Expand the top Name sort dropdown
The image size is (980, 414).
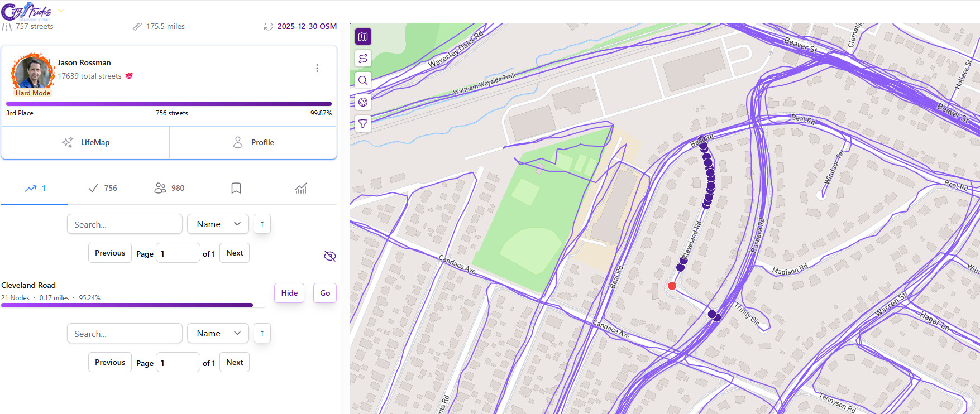[x=218, y=224]
